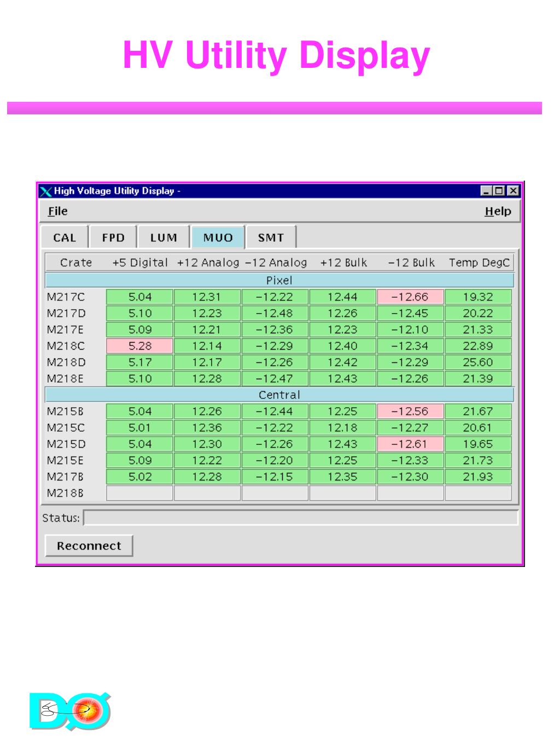Screen dimensions: 560x747
Task: Click the HV Utility Display slide title
Action: pos(276,56)
